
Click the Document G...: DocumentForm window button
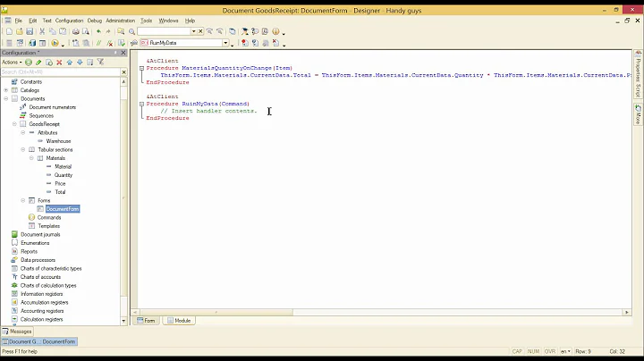39,341
